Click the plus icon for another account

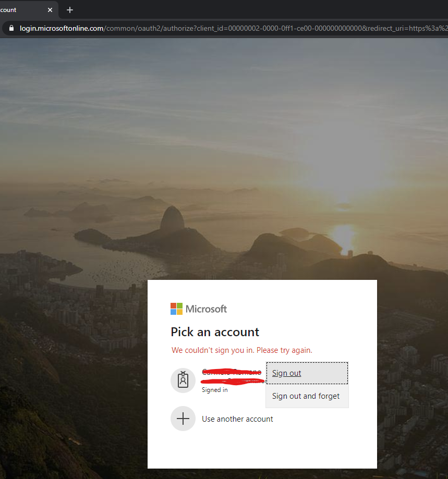(x=183, y=419)
